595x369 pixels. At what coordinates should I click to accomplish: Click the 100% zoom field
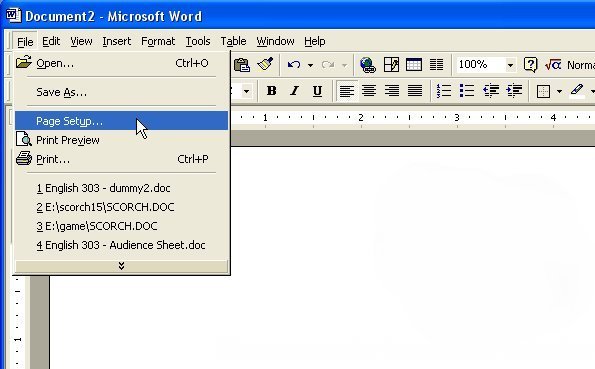pos(480,65)
